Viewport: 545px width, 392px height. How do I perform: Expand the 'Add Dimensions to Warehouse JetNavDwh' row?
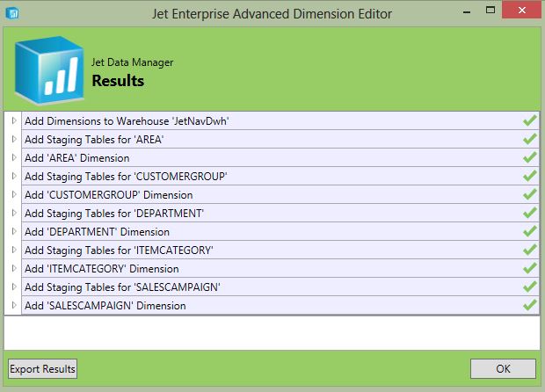point(14,120)
